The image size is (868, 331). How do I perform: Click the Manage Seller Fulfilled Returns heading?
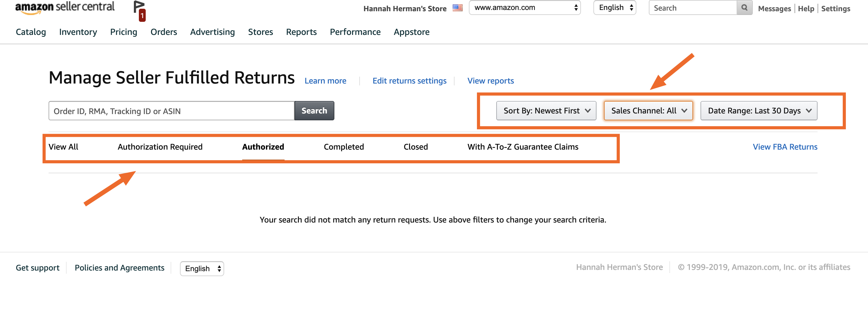tap(172, 78)
